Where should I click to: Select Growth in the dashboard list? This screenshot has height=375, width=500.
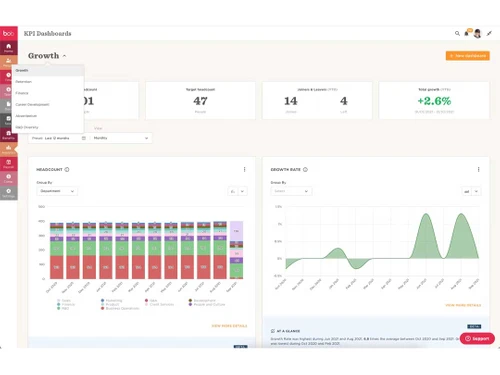[x=48, y=70]
